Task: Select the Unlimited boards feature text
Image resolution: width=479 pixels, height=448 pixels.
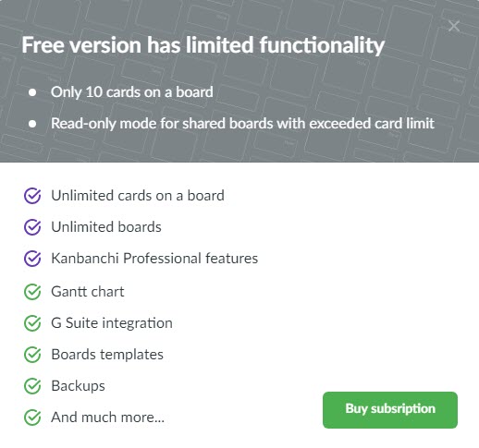Action: [106, 227]
